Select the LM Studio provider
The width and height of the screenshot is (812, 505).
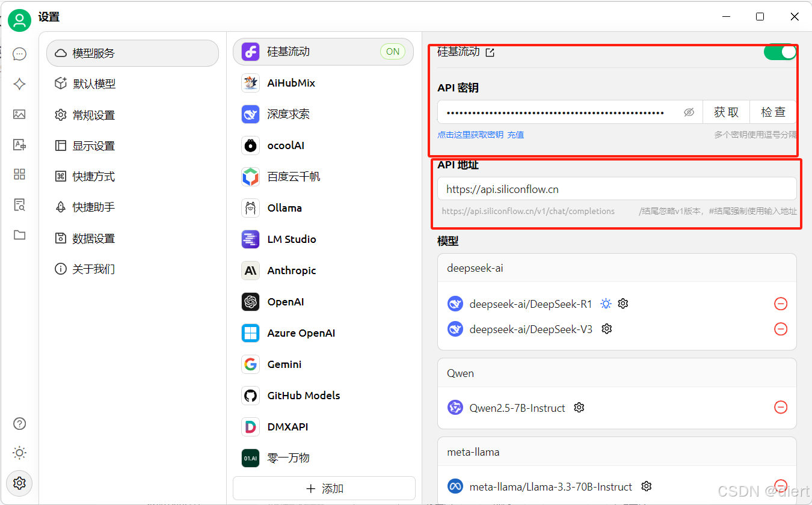coord(324,239)
